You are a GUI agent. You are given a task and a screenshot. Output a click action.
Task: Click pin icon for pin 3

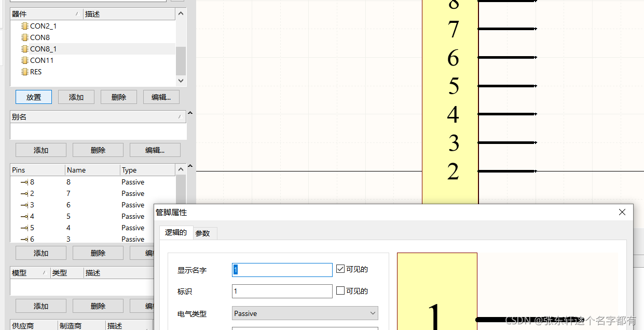click(x=24, y=205)
